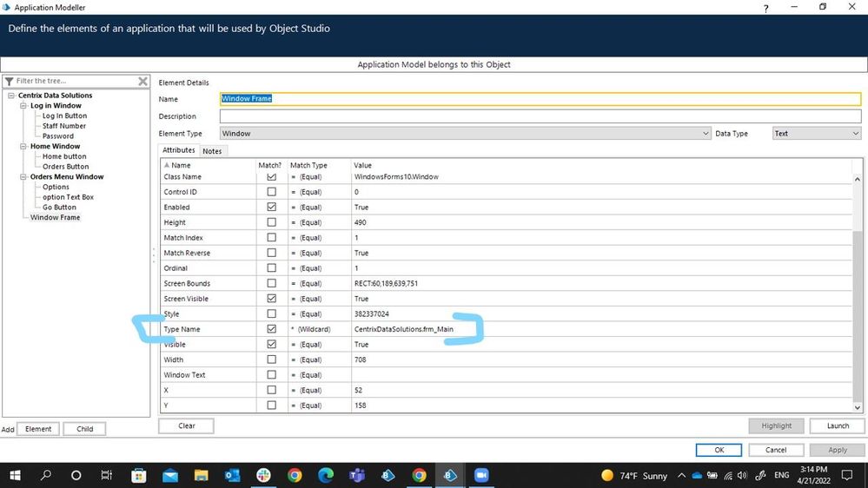Open the help question mark icon
Screen dimensions: 868x488
[x=765, y=8]
